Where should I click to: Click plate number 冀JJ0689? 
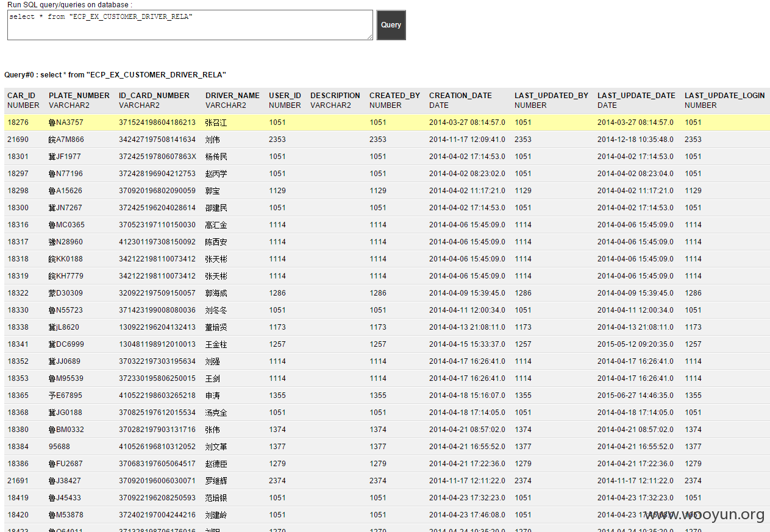pos(65,361)
